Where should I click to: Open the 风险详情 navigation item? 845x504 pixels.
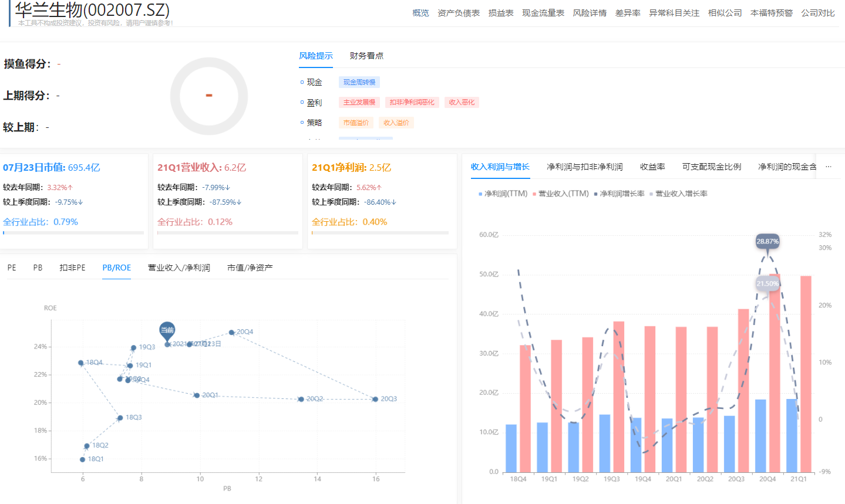tap(590, 13)
